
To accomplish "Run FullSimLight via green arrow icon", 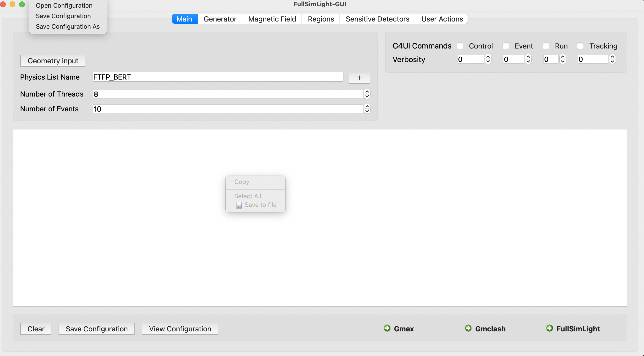I will pos(549,328).
